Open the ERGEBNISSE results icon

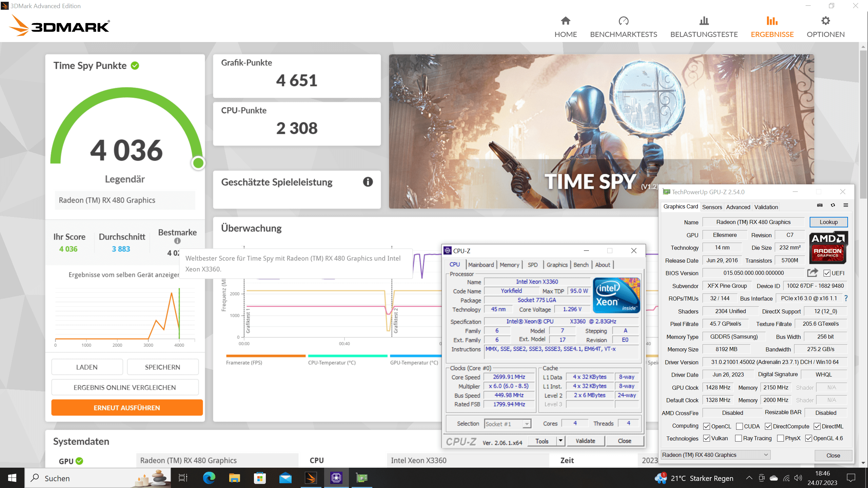[772, 21]
